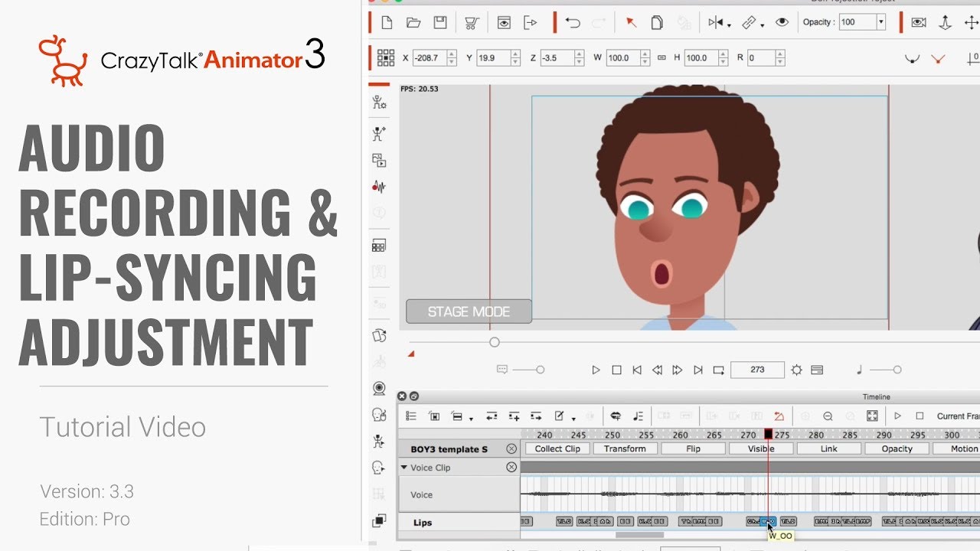
Task: Open the Opacity track button
Action: click(x=897, y=449)
